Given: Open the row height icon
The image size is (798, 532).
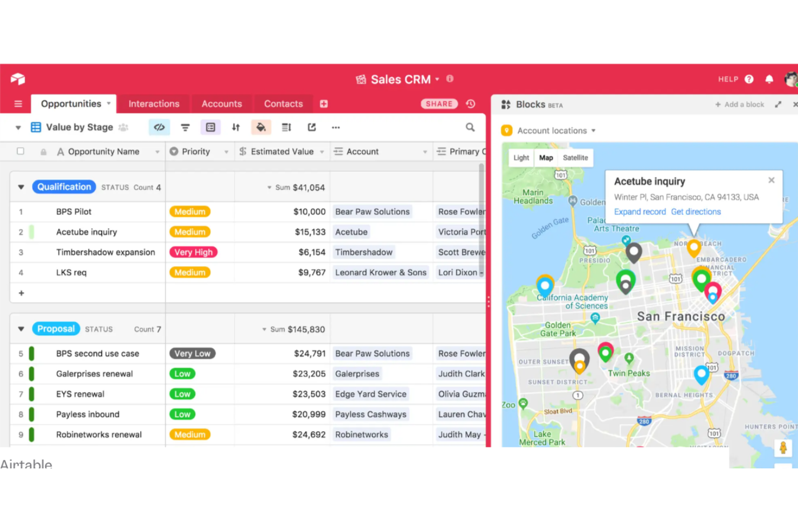Looking at the screenshot, I should [x=286, y=128].
